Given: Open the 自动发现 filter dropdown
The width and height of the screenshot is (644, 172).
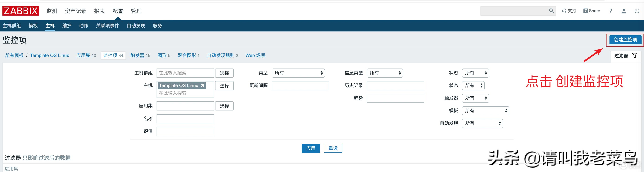Looking at the screenshot, I should 482,123.
